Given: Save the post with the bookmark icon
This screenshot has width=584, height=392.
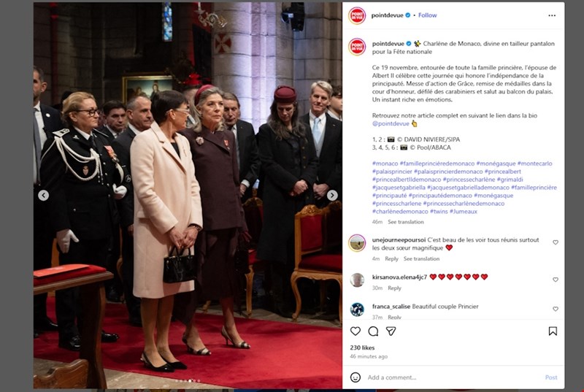Looking at the screenshot, I should pos(553,331).
